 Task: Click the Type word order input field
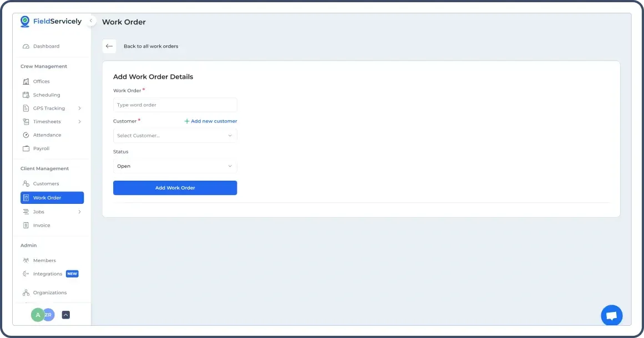[x=175, y=105]
